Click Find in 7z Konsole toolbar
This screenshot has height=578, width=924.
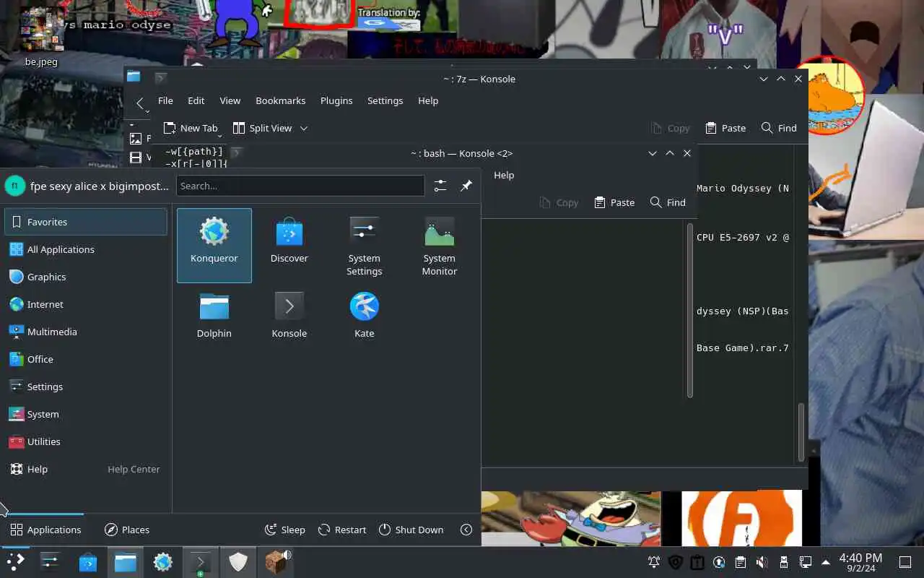pos(779,128)
